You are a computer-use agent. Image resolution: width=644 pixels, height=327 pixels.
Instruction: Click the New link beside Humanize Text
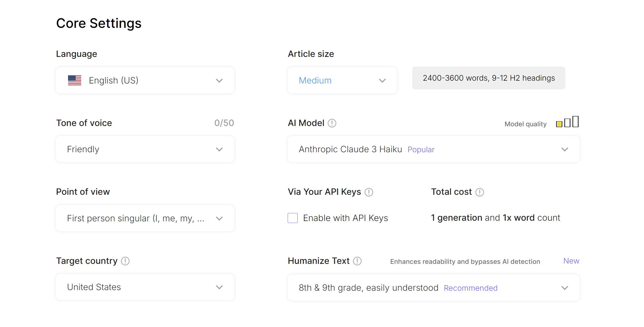[x=571, y=261]
